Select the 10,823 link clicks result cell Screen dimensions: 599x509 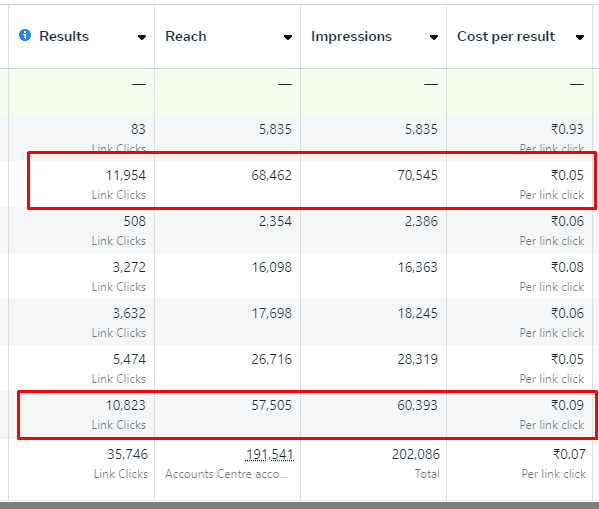[82, 414]
